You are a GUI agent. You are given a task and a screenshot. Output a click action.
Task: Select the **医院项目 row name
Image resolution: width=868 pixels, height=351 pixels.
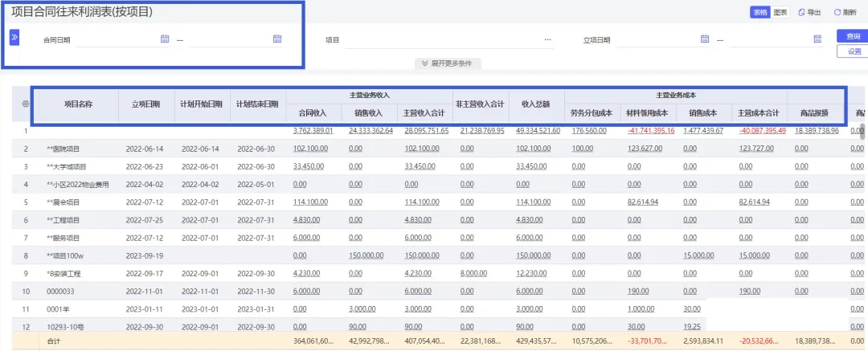pos(63,149)
